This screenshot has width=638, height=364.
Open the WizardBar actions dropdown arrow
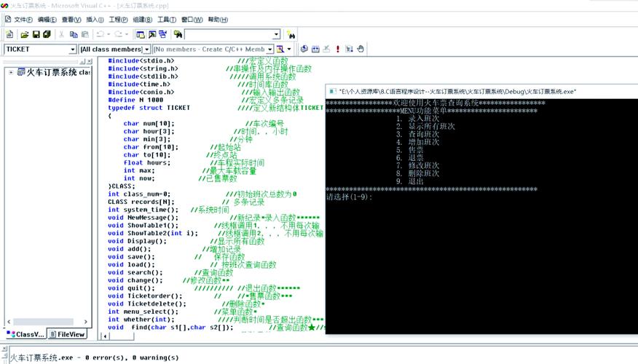[289, 50]
